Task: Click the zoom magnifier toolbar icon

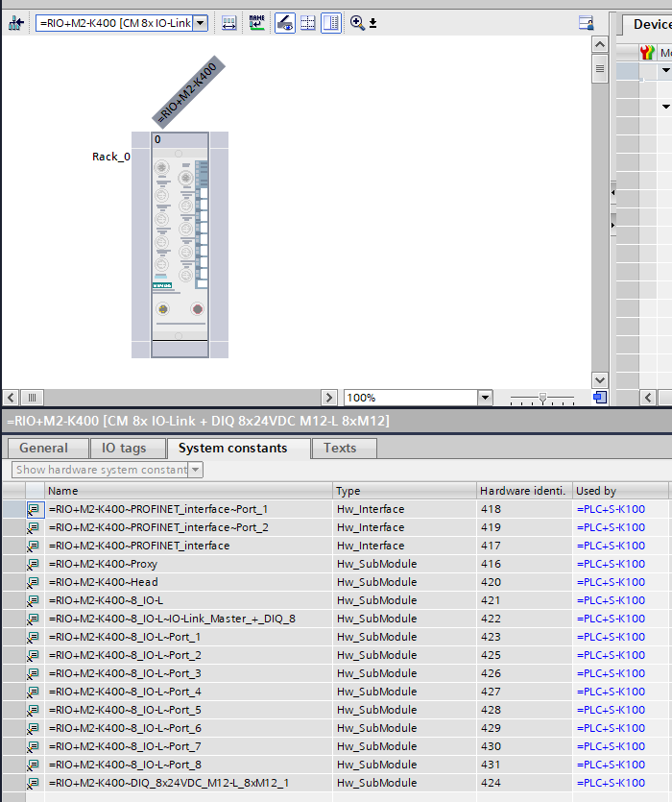Action: coord(357,23)
